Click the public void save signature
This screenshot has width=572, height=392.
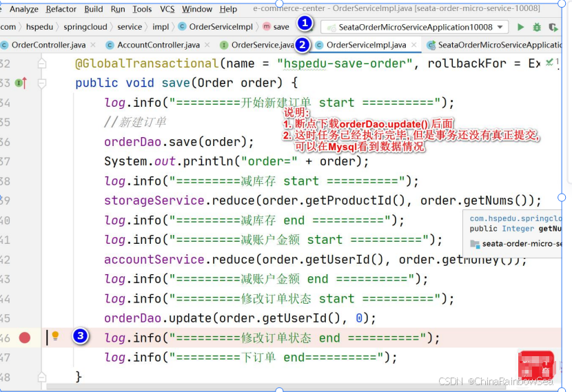[x=186, y=83]
